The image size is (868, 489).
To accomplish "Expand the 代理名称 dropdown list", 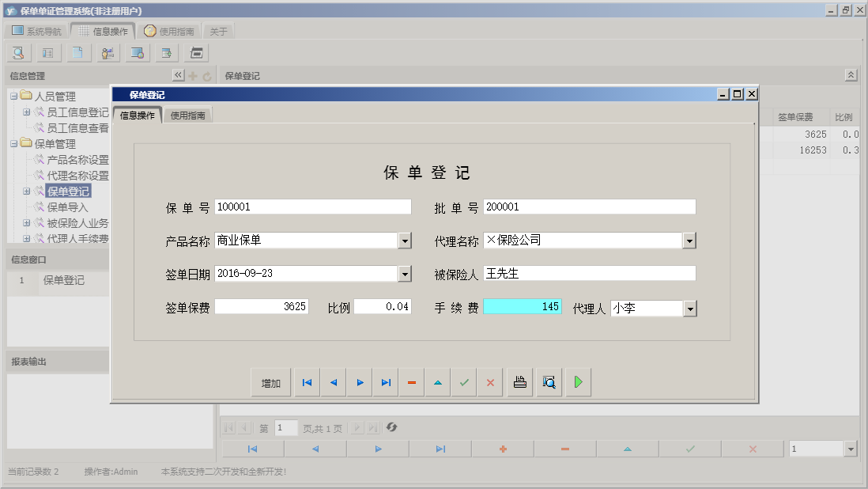I will coord(689,241).
